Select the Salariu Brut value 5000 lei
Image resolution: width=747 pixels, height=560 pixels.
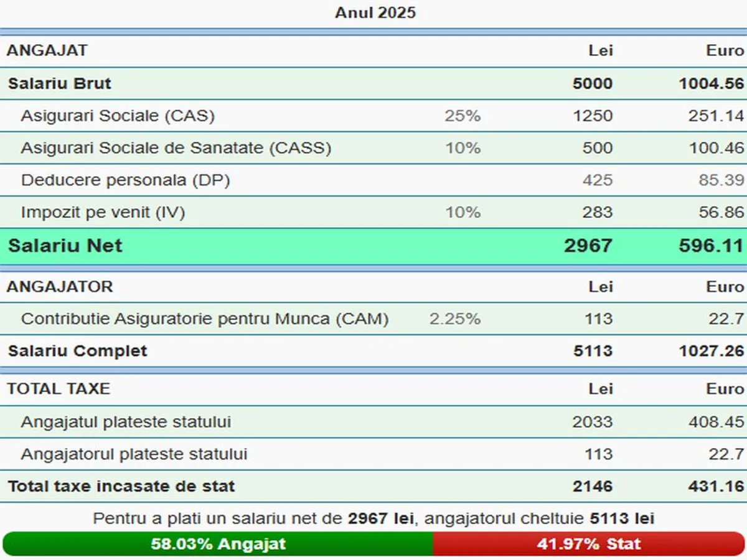pyautogui.click(x=592, y=83)
